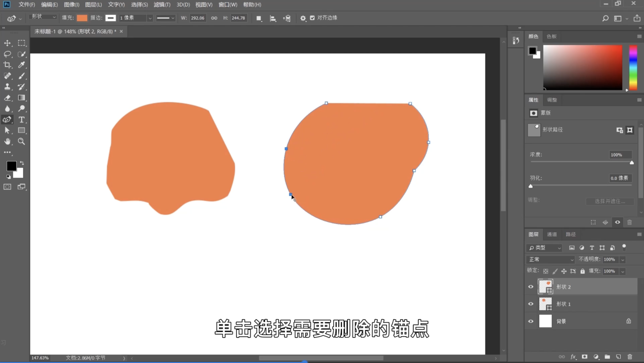Hide the 背景 layer
The height and width of the screenshot is (363, 644).
pos(531,321)
